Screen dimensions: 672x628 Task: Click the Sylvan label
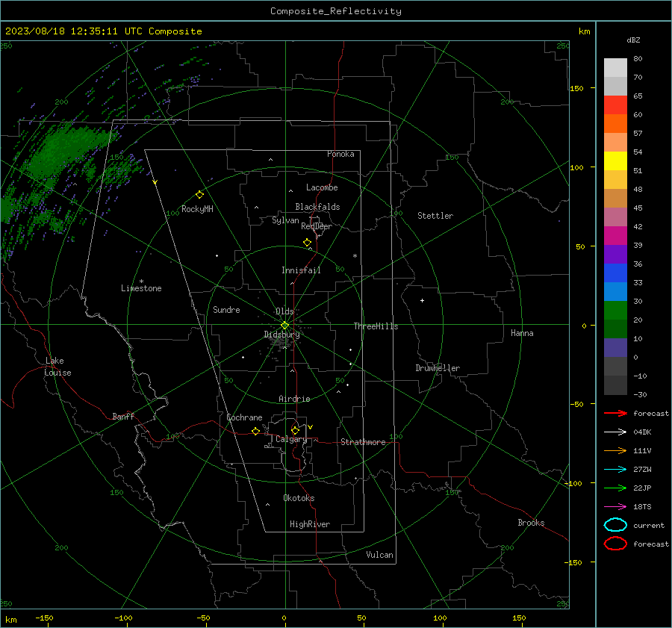(x=285, y=220)
